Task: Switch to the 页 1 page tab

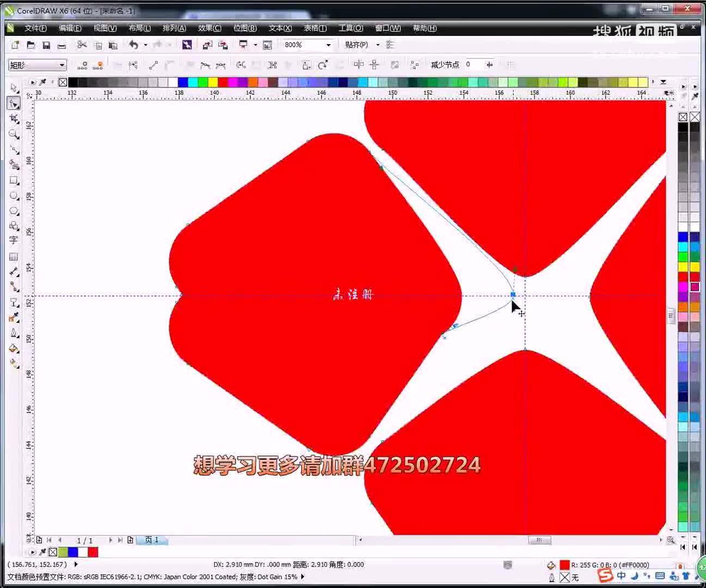Action: pyautogui.click(x=152, y=540)
